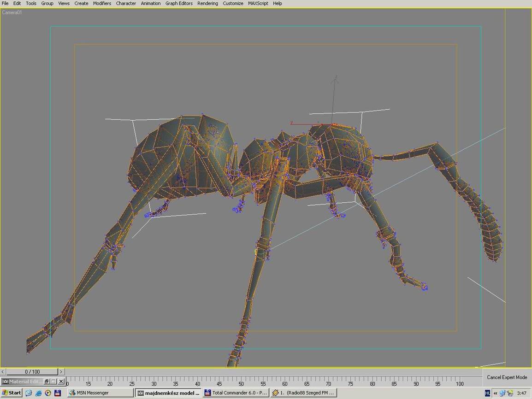Screen dimensions: 532x399
Task: Click the Cancel Expert Mode button
Action: pos(507,377)
